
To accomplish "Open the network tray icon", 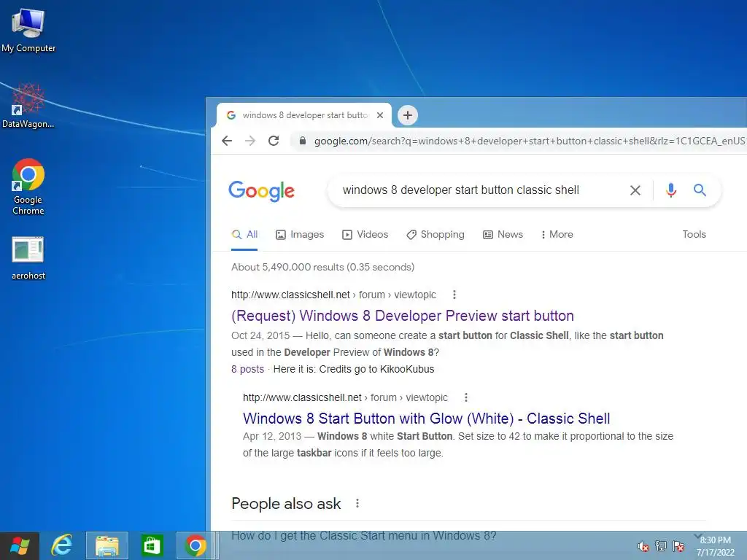I will 661,546.
